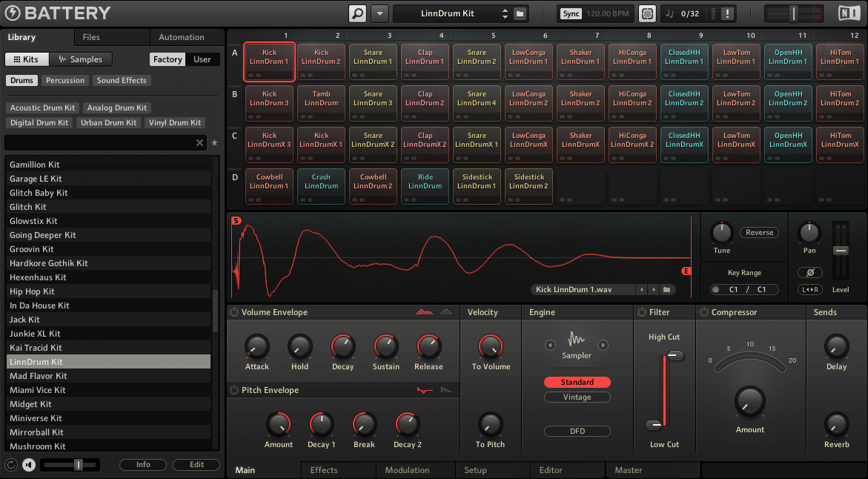Select the red AHDSR envelope shape icon
This screenshot has width=868, height=479.
tap(425, 312)
